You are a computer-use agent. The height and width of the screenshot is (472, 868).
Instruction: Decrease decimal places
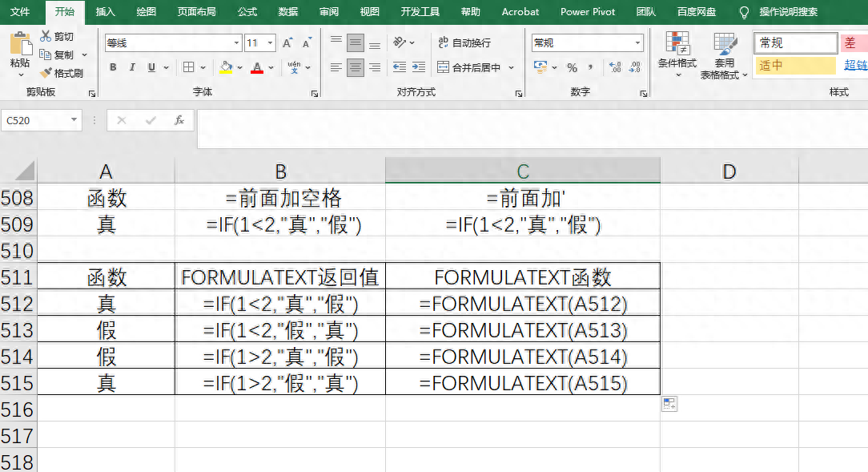coord(635,67)
